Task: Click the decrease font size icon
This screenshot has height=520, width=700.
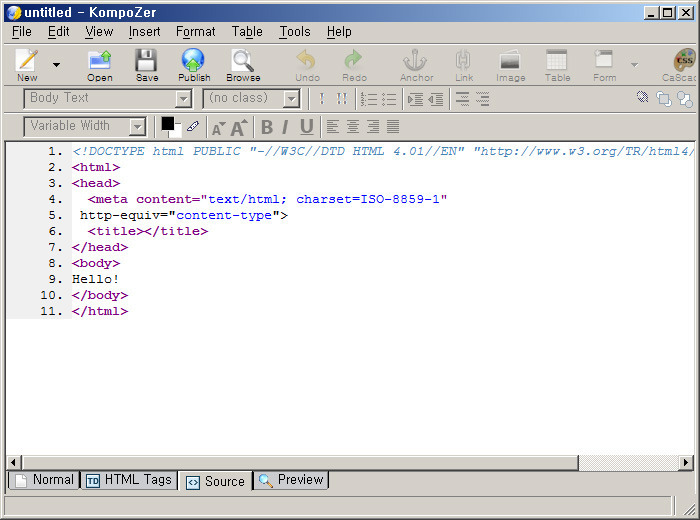Action: (218, 128)
